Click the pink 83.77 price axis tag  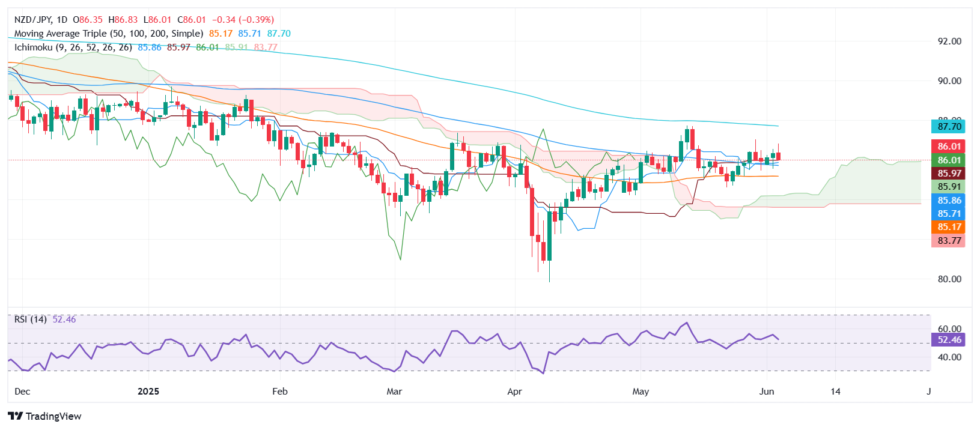tap(949, 241)
